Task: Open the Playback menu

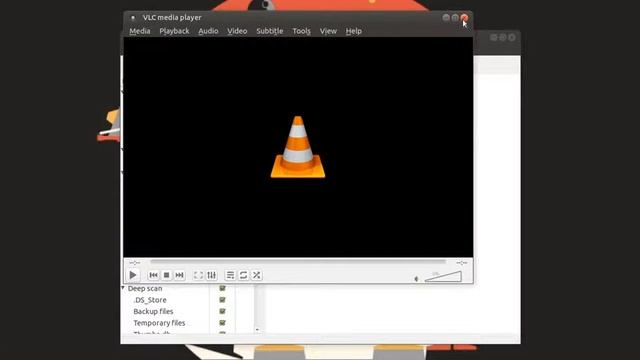Action: [174, 31]
